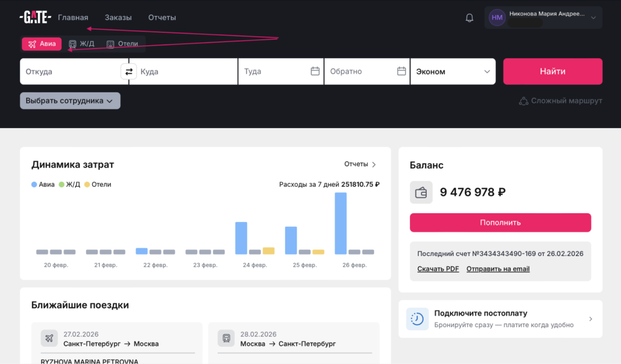This screenshot has height=364, width=621.
Task: Open the Заказы menu item
Action: (x=118, y=17)
